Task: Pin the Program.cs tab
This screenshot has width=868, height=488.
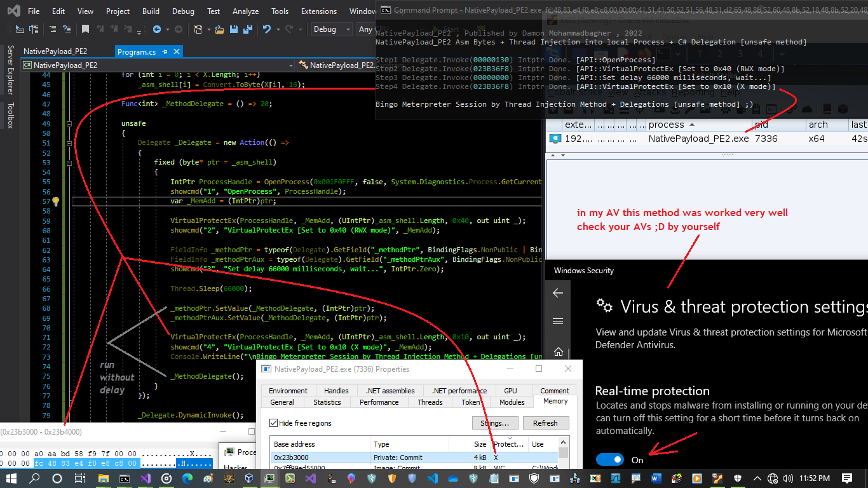Action: (165, 52)
